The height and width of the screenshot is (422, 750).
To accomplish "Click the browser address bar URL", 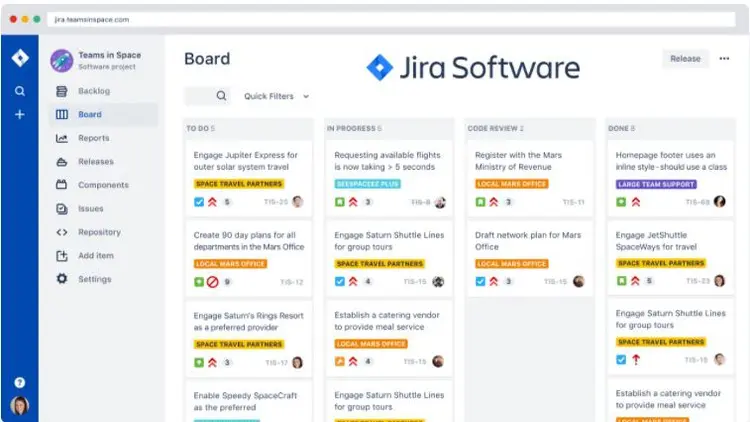I will (x=91, y=20).
